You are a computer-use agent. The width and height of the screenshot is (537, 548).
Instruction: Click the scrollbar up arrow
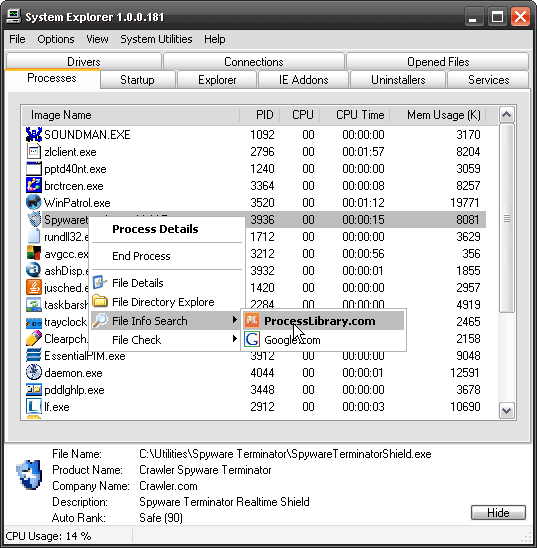[x=506, y=115]
